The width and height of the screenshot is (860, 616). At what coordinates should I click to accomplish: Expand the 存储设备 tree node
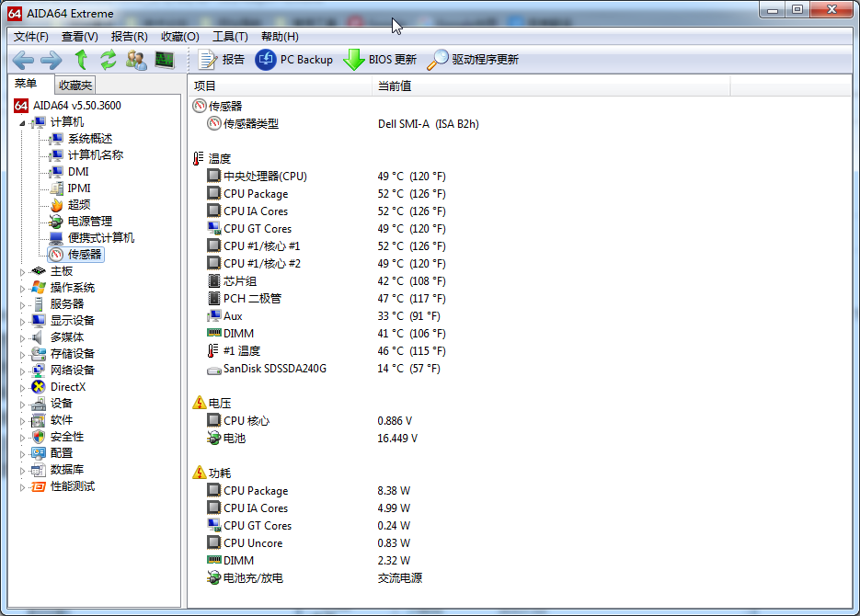pyautogui.click(x=22, y=355)
